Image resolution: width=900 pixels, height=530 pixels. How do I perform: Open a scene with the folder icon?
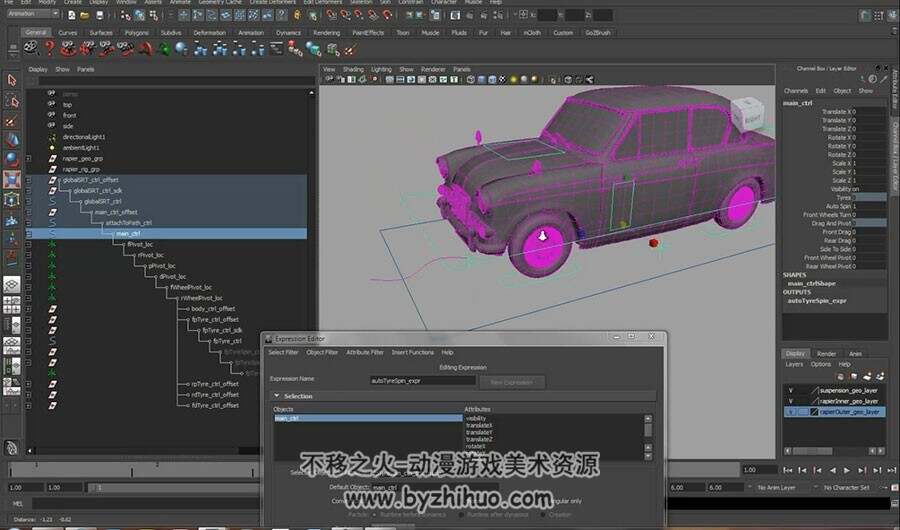[85, 15]
